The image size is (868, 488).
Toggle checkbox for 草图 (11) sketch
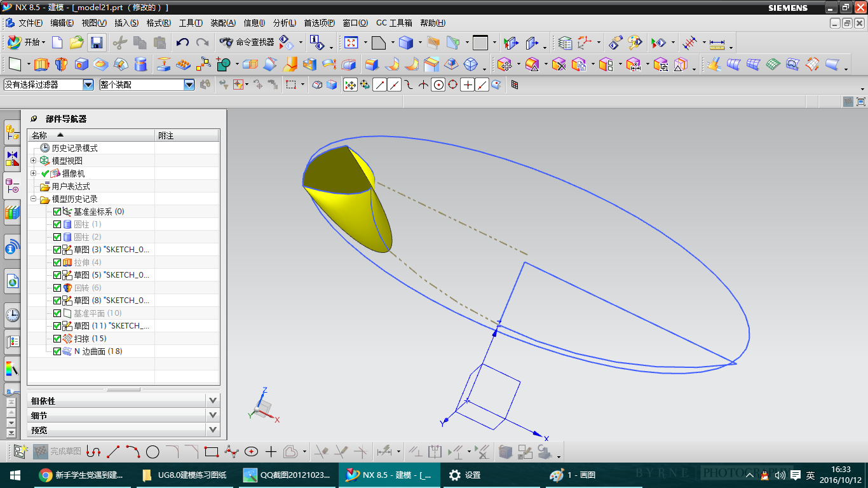[57, 326]
